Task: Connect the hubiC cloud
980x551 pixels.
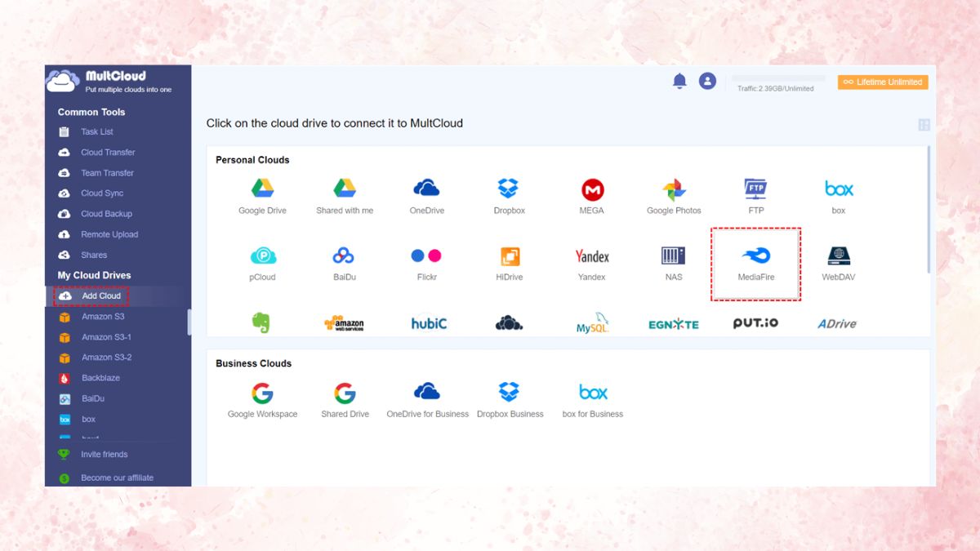Action: click(x=429, y=323)
